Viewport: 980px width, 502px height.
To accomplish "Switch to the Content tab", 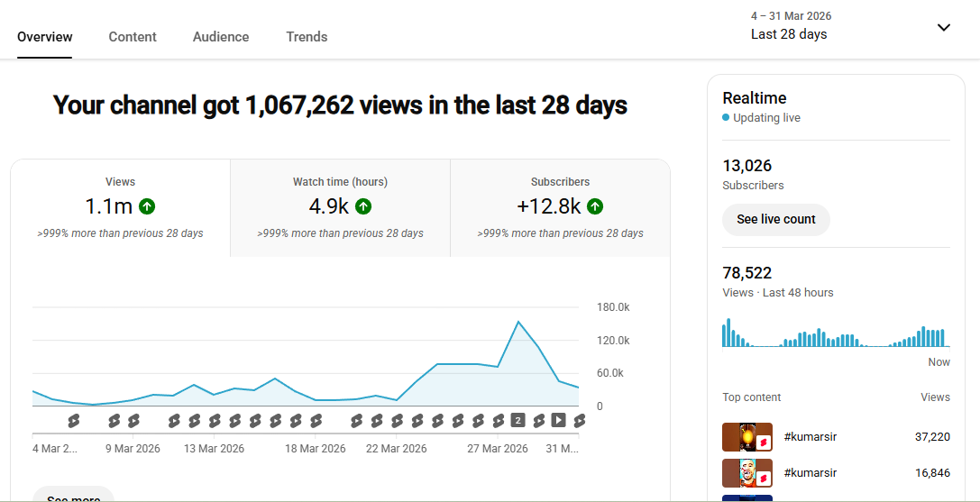I will (133, 37).
